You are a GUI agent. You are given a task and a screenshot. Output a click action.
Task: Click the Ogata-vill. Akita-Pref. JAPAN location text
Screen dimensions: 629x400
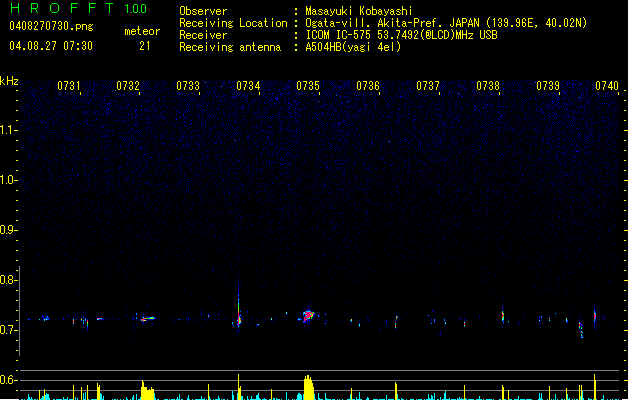(x=446, y=23)
